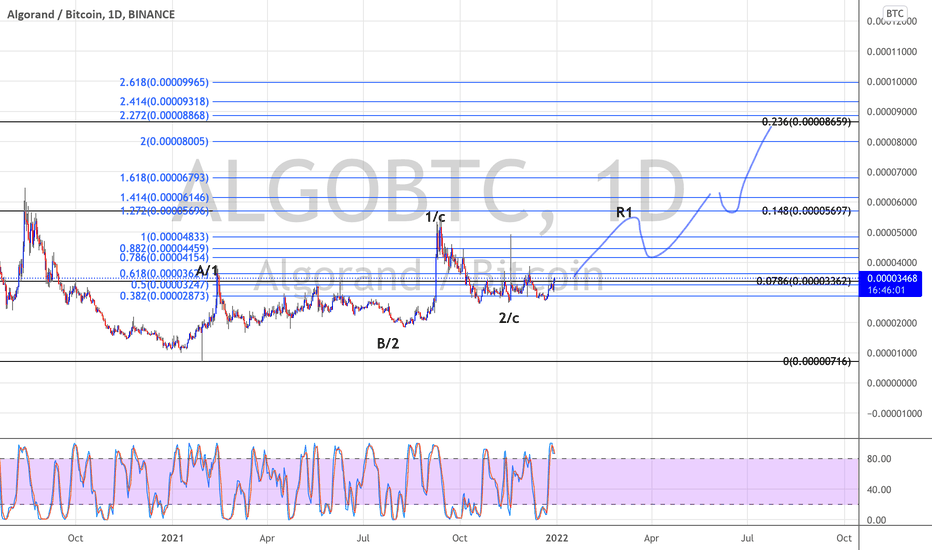
Task: Click the 0(0.00000716) retracement label
Action: [817, 362]
